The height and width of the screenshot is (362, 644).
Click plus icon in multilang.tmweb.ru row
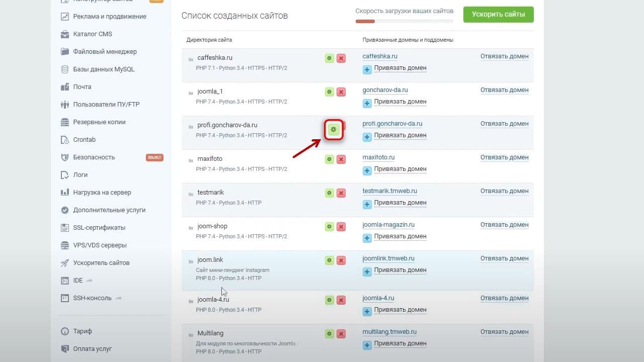tap(367, 345)
